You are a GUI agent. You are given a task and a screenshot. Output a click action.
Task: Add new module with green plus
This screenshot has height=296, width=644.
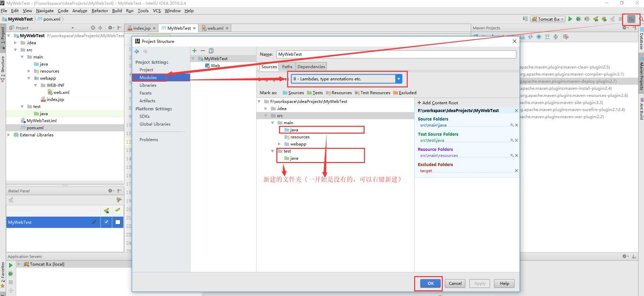pos(194,51)
